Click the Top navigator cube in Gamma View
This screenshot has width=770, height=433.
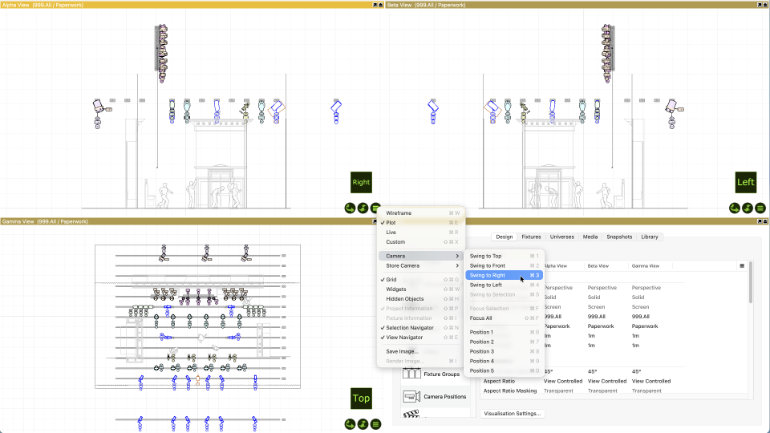(x=361, y=398)
